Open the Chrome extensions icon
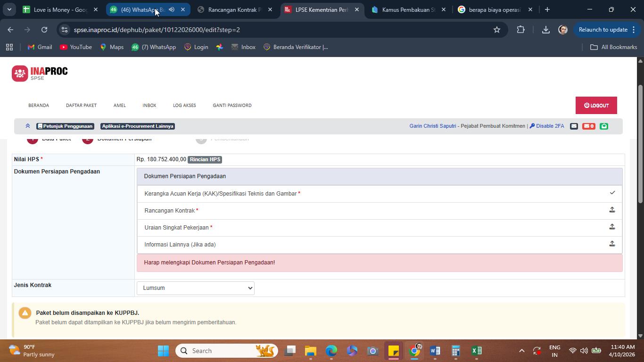This screenshot has height=362, width=644. click(x=521, y=30)
